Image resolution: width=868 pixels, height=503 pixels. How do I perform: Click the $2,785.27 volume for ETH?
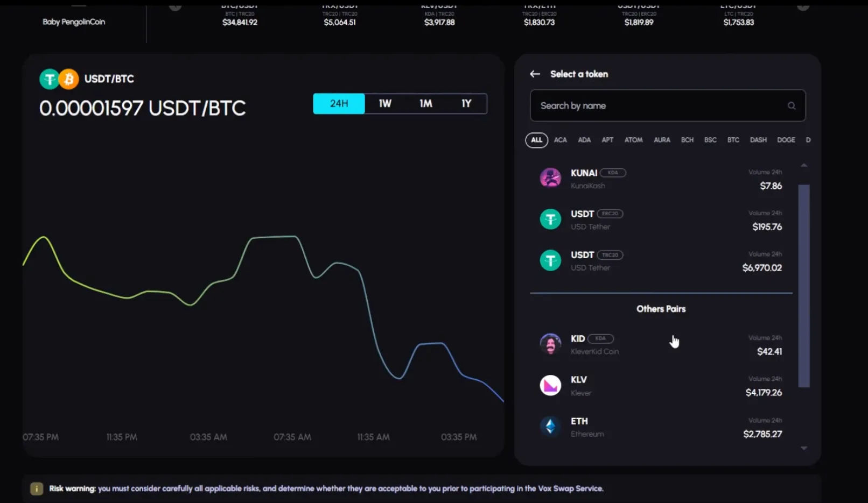tap(762, 434)
